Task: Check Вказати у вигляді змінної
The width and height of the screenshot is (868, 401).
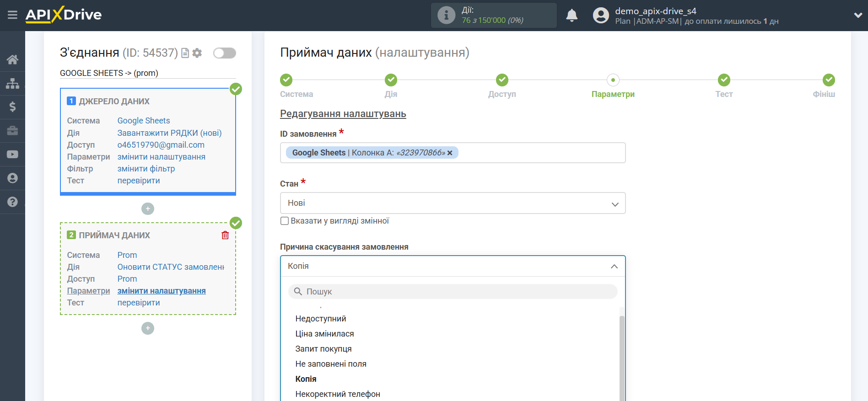Action: (x=285, y=221)
